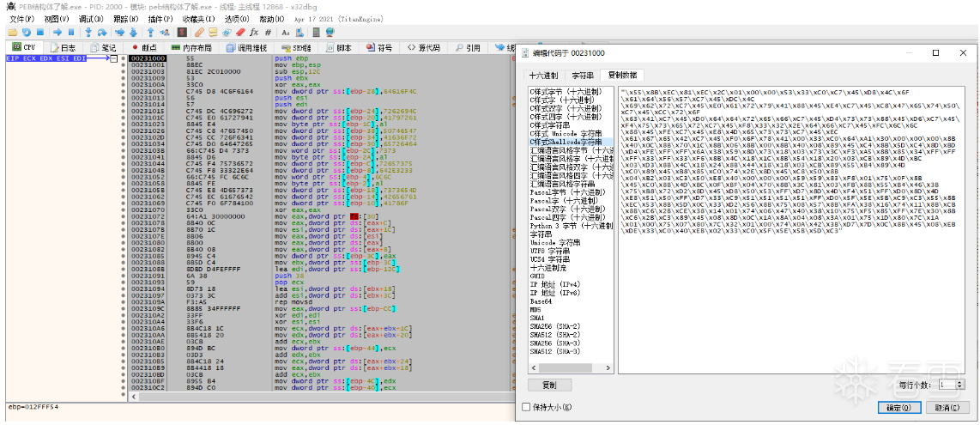The image size is (980, 425).
Task: Click the step into icon
Action: click(x=88, y=32)
